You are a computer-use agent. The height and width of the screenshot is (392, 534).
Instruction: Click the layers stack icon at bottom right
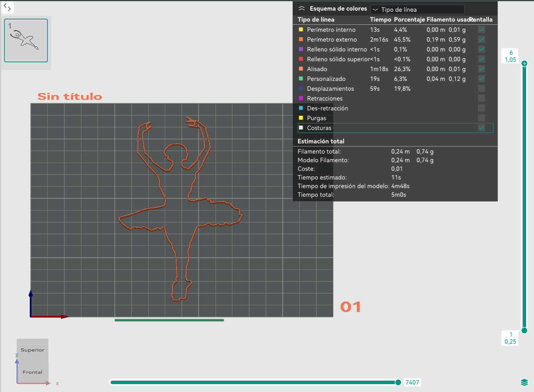point(524,382)
